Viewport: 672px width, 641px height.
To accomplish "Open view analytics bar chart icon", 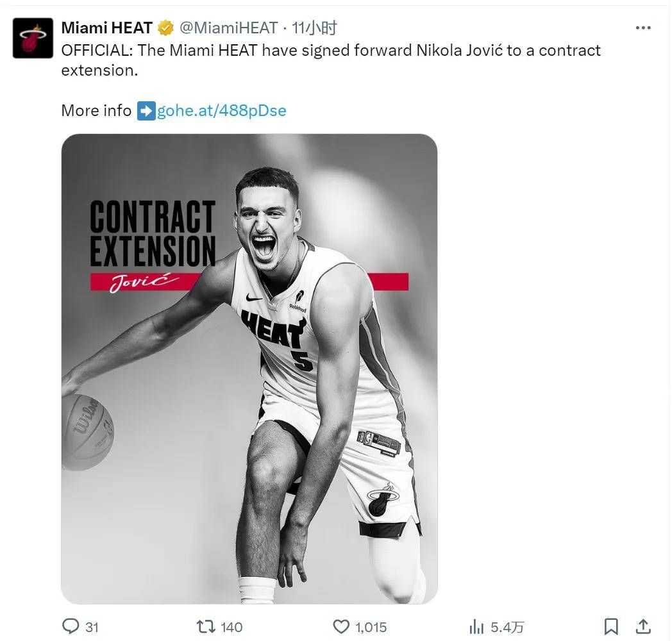I will [476, 626].
